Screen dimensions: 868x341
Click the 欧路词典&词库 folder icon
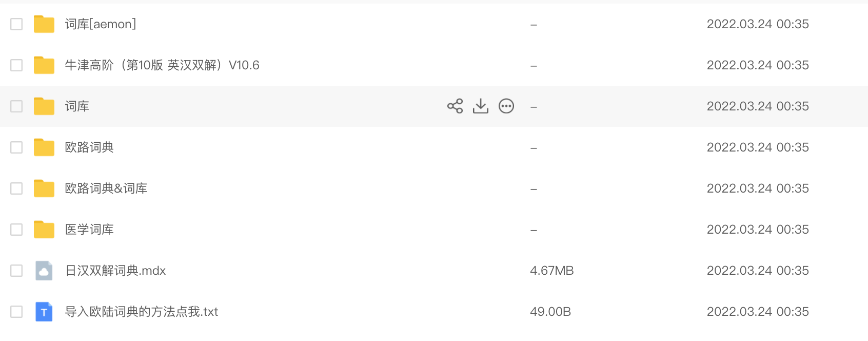click(44, 188)
